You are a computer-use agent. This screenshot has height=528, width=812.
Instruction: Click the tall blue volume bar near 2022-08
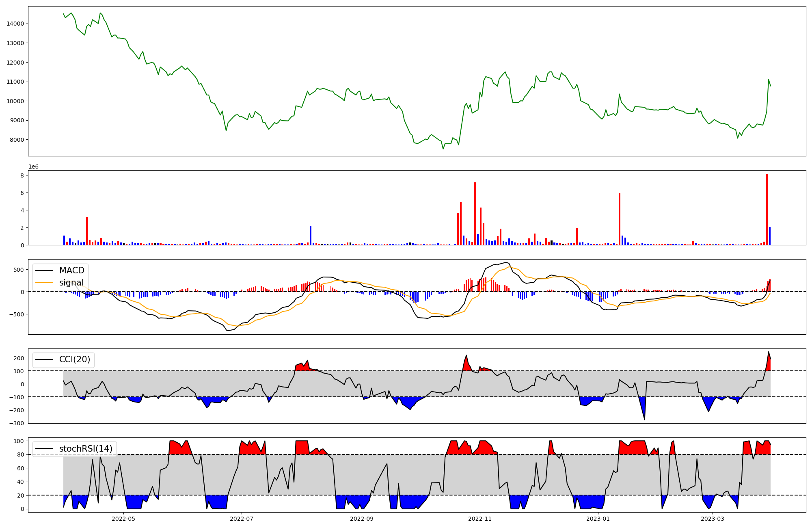tap(311, 236)
